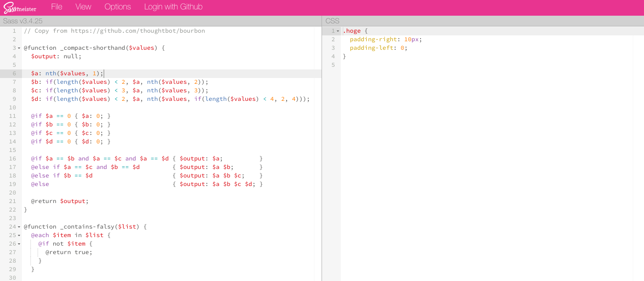Place cursor on $output: null line
Viewport: 644px width, 281px height.
point(56,56)
